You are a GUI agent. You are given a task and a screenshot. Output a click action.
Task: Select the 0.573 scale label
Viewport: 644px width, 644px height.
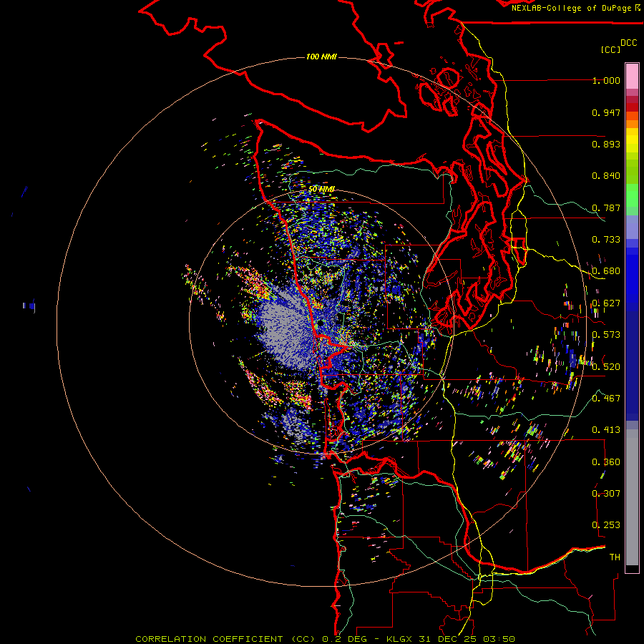pyautogui.click(x=606, y=335)
